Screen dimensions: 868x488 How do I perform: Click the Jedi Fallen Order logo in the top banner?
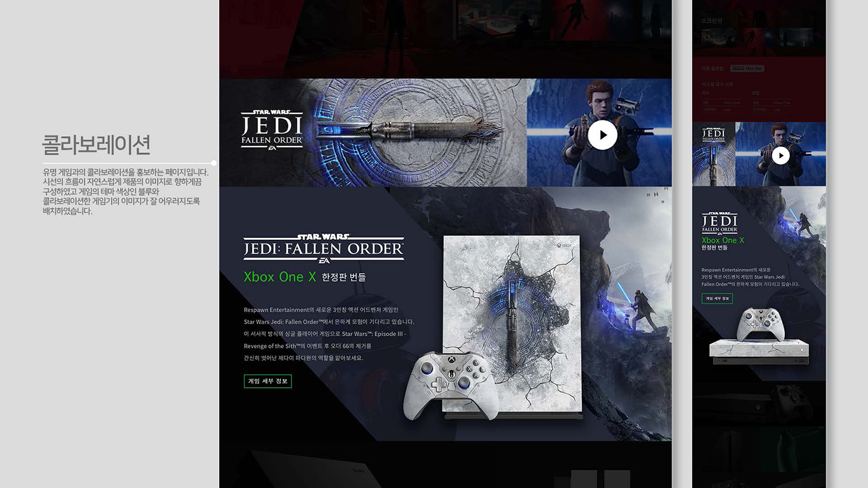click(272, 130)
